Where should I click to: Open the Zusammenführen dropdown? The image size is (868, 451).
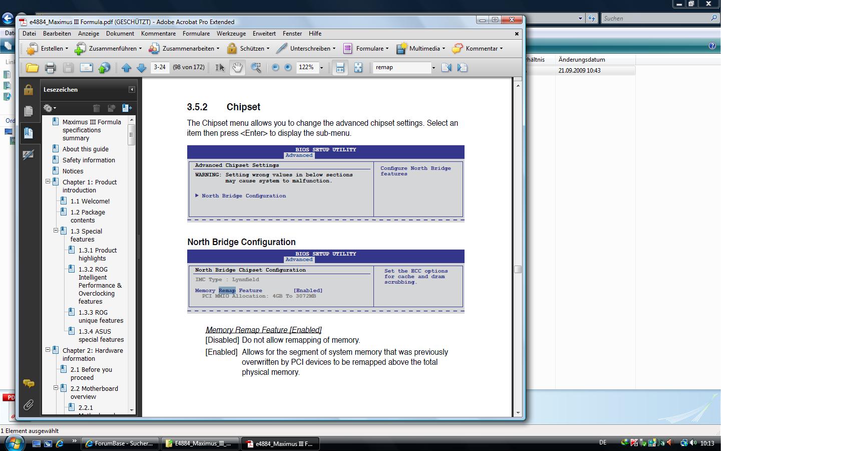click(x=108, y=49)
